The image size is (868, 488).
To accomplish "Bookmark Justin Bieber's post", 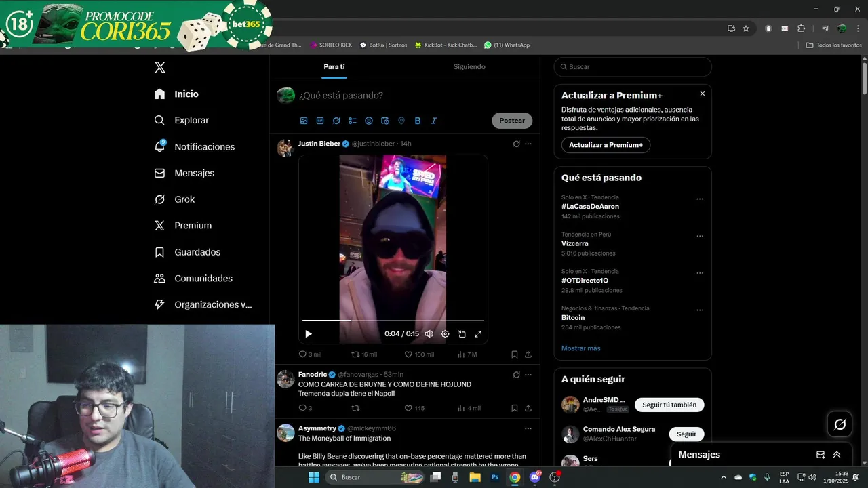I will click(515, 354).
